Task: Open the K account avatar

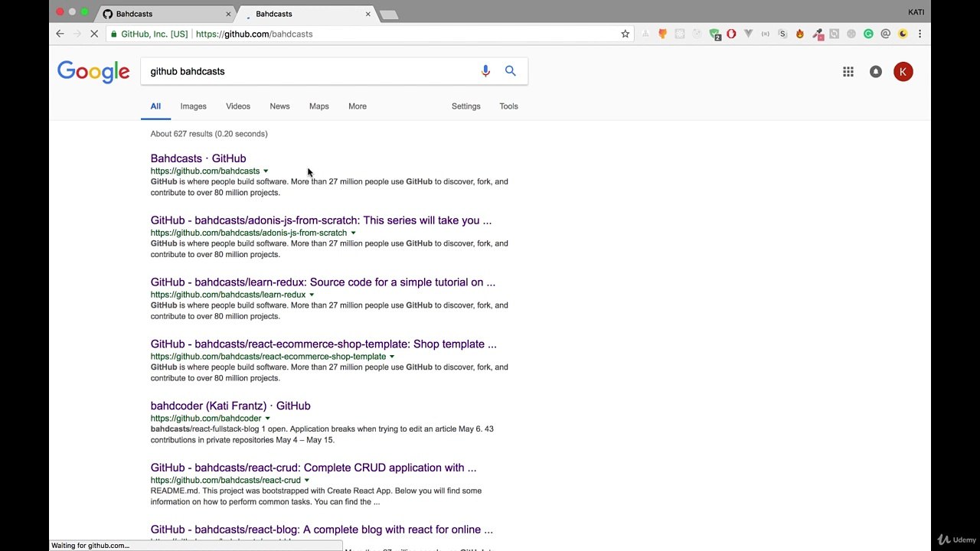Action: (903, 72)
